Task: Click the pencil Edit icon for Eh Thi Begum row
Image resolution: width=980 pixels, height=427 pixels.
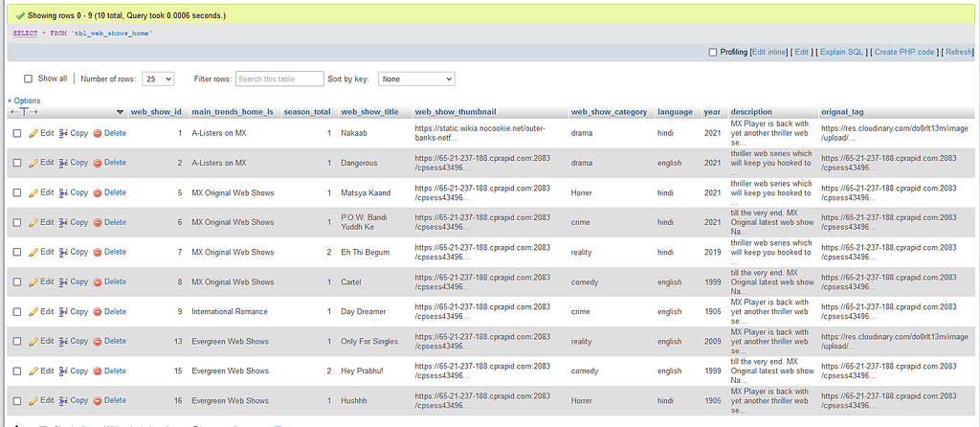Action: [x=33, y=252]
